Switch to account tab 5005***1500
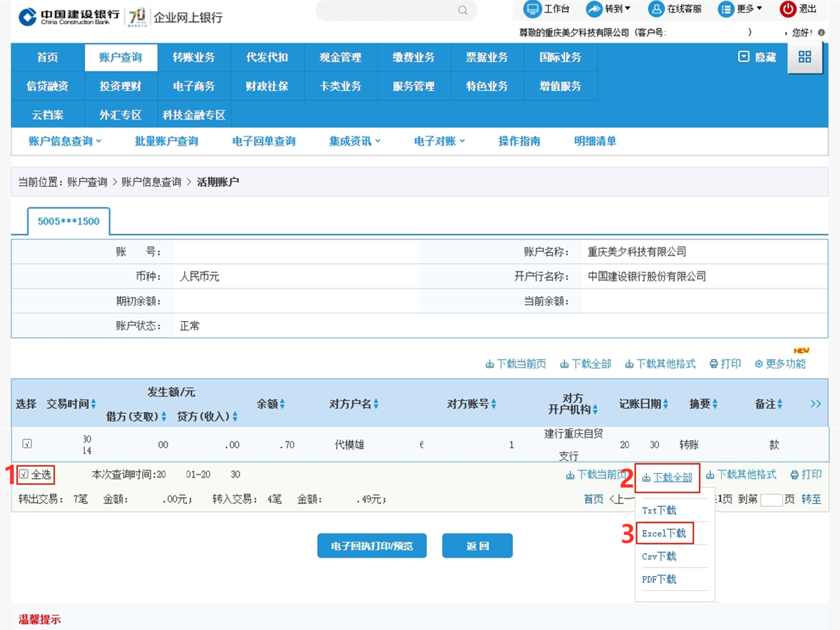The height and width of the screenshot is (630, 840). point(69,221)
